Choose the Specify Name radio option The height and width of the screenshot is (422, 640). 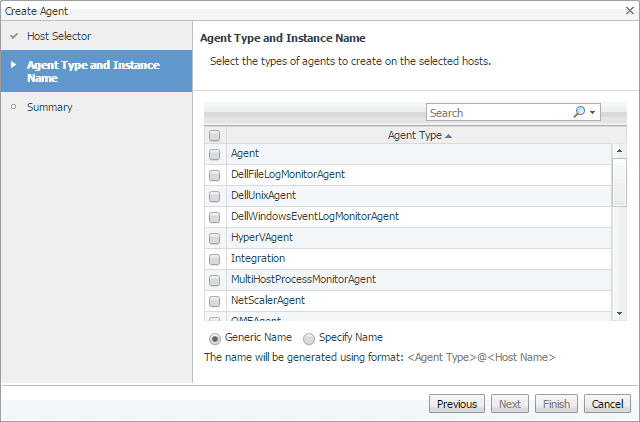[x=308, y=338]
